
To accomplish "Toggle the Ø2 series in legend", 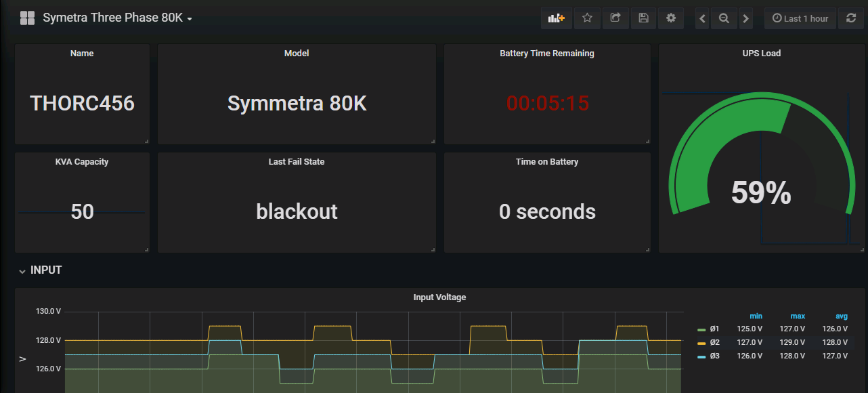I will (714, 342).
